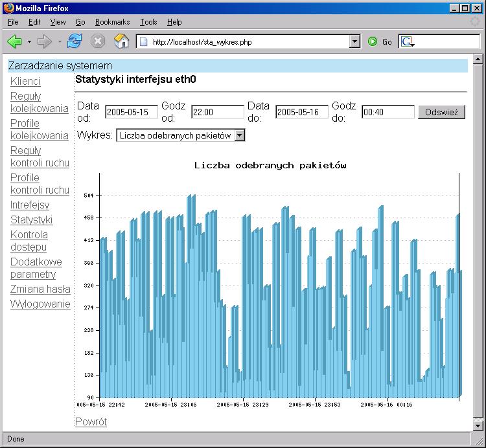Viewport: 486px width, 448px height.
Task: Open the Reguły kolejkowania link
Action: point(40,102)
